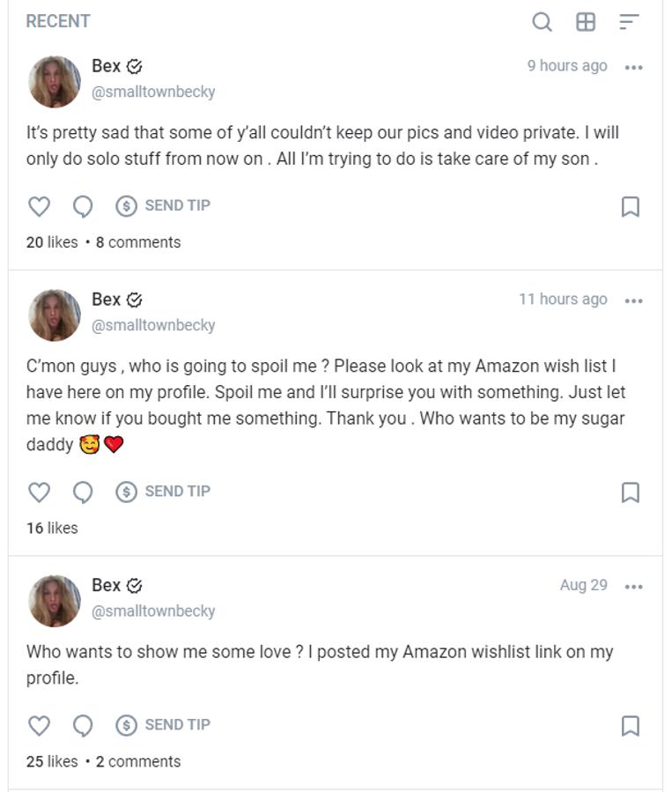Comment on the 9 hours ago post

83,206
